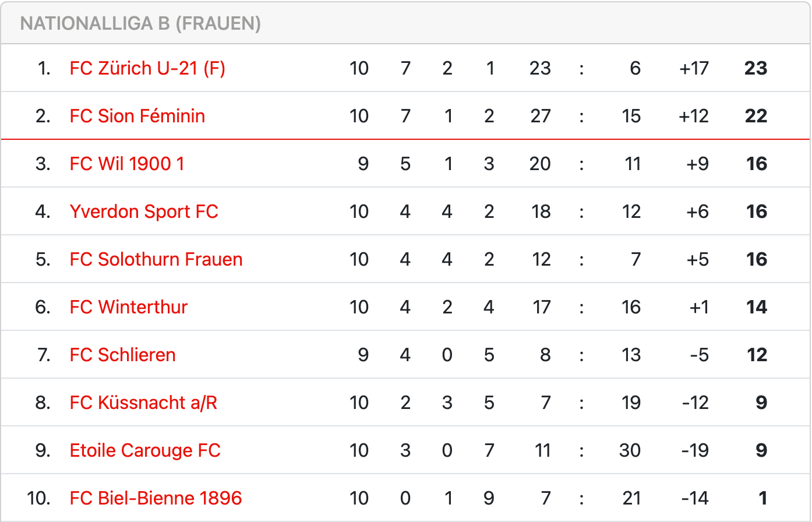Select the FC Küssnacht a/R link
The height and width of the screenshot is (522, 812).
143,403
